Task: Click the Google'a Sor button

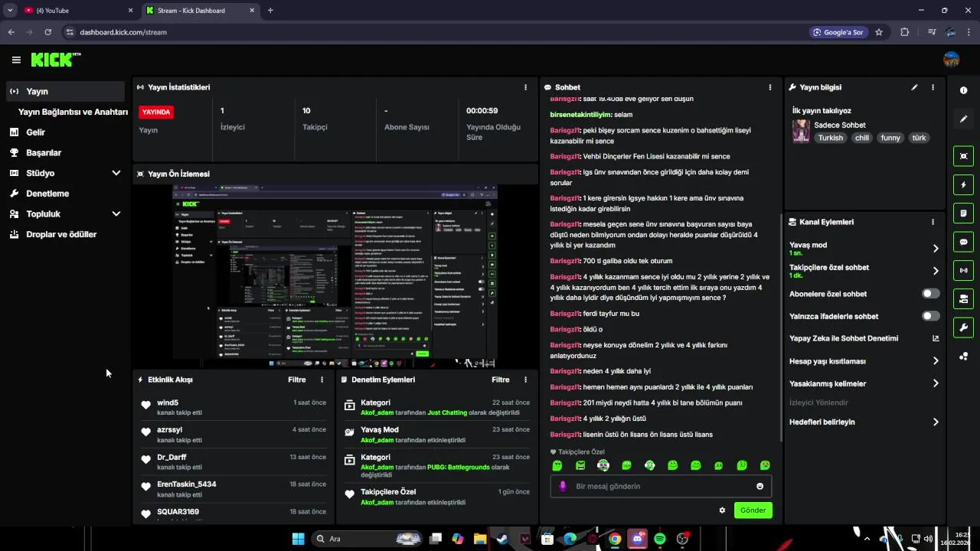Action: pyautogui.click(x=838, y=32)
